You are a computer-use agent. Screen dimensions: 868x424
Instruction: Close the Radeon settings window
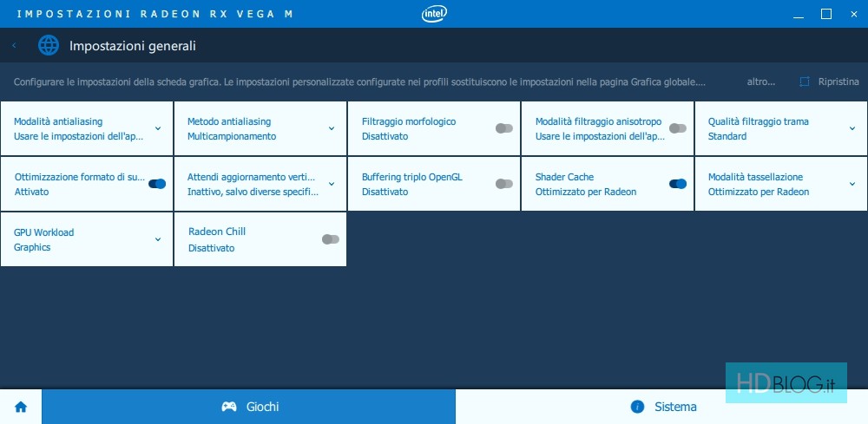point(853,15)
